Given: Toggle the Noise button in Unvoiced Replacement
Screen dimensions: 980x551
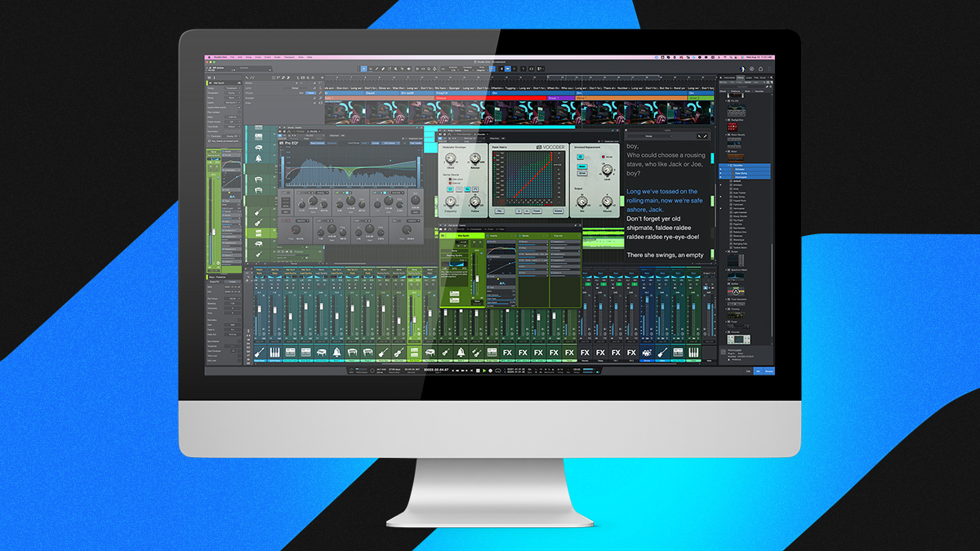Looking at the screenshot, I should [582, 167].
